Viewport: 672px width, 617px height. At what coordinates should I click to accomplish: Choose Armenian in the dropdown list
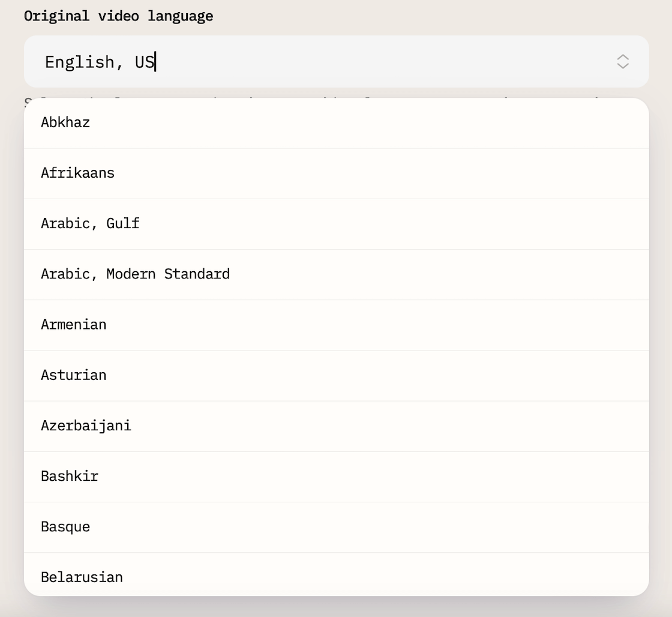pos(73,324)
